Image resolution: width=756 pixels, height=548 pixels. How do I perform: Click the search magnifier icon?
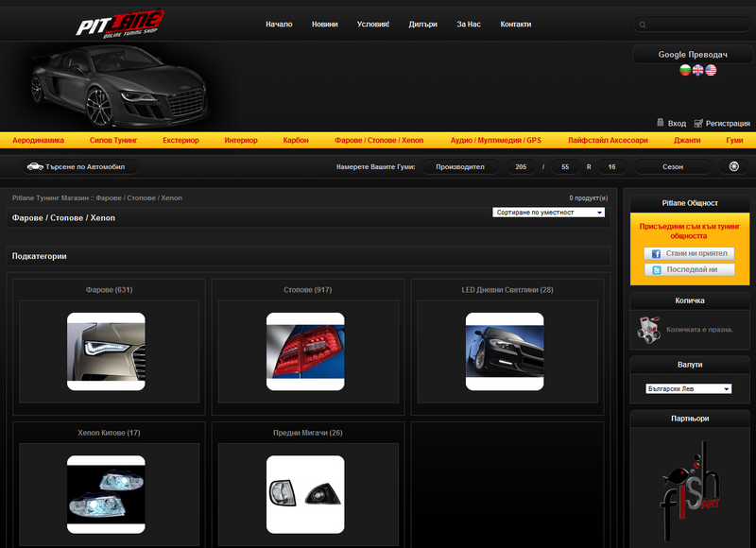click(643, 25)
